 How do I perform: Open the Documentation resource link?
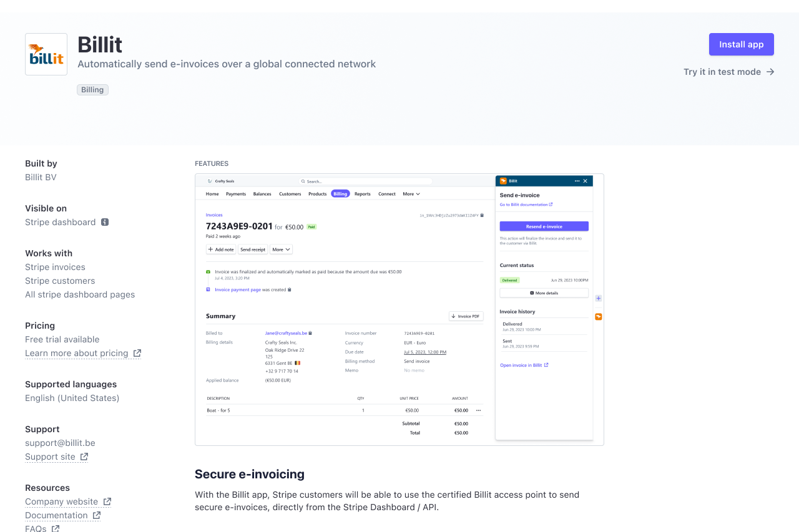[56, 515]
